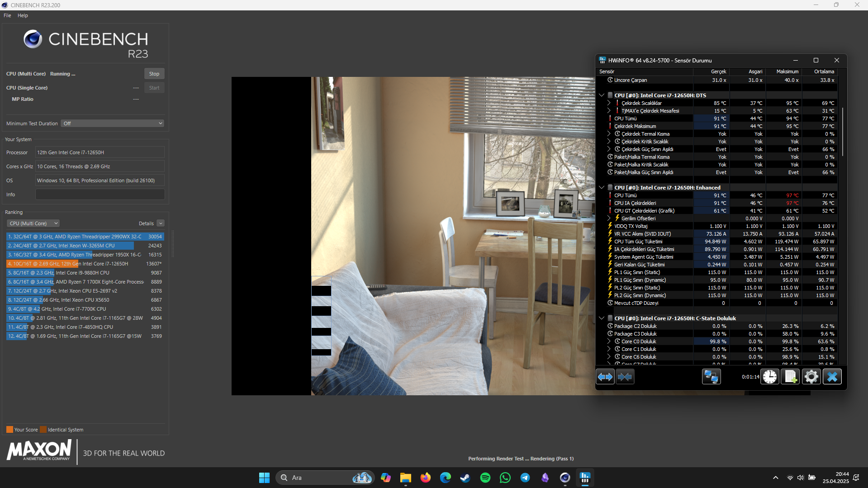The image size is (868, 488).
Task: Click Start for CPU Single Core
Action: point(154,88)
